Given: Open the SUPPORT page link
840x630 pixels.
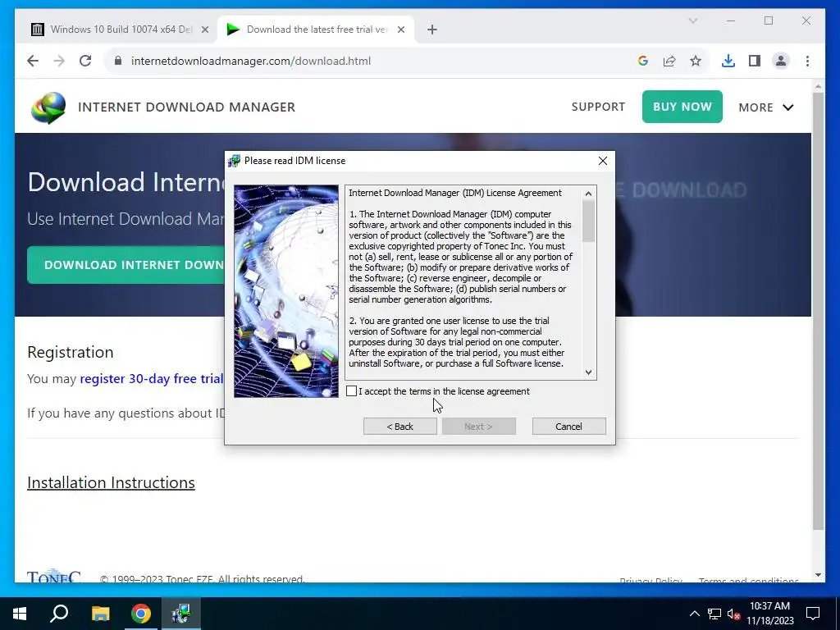Looking at the screenshot, I should click(598, 107).
